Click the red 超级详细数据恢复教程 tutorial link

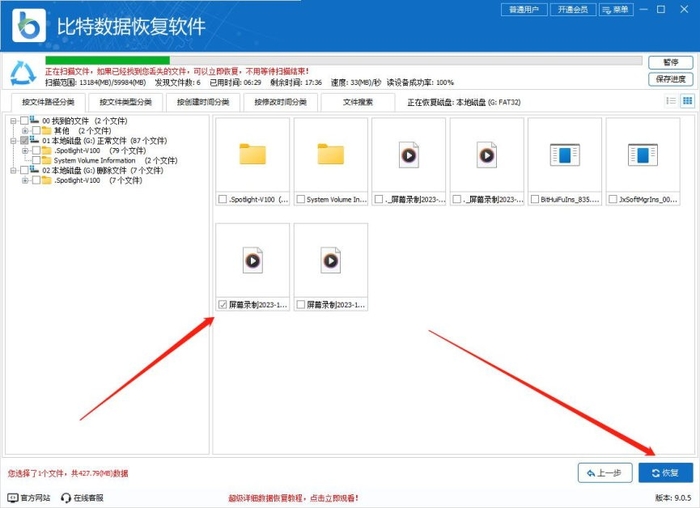pos(293,497)
